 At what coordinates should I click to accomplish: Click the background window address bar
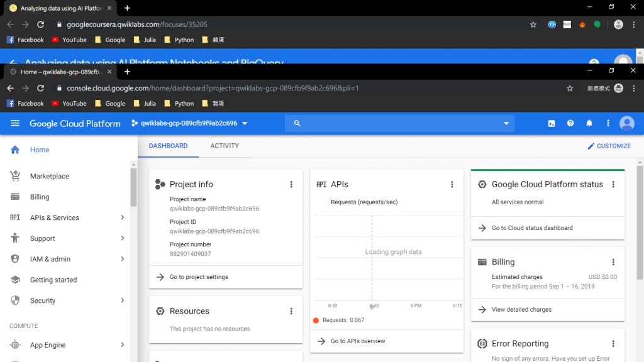coord(136,25)
